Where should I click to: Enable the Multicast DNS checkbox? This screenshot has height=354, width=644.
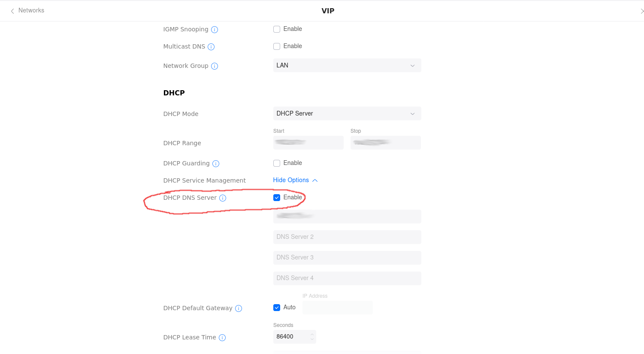click(x=277, y=46)
